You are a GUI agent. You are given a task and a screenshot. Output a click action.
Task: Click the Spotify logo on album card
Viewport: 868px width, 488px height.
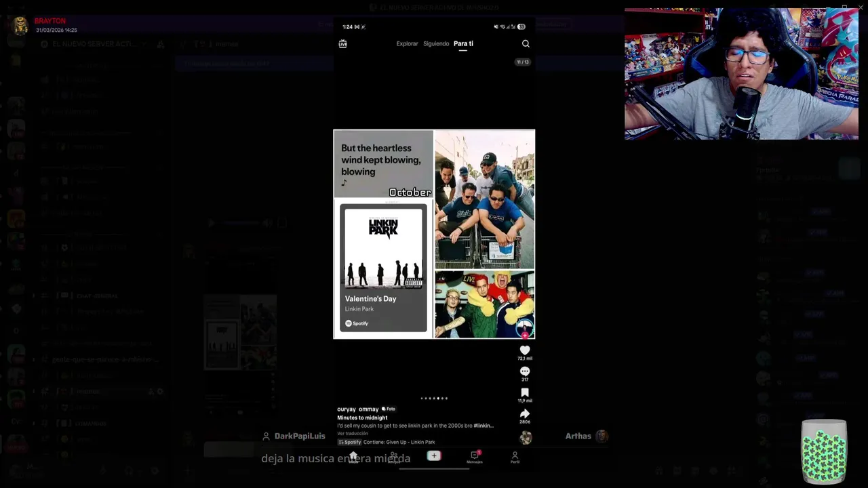[357, 323]
